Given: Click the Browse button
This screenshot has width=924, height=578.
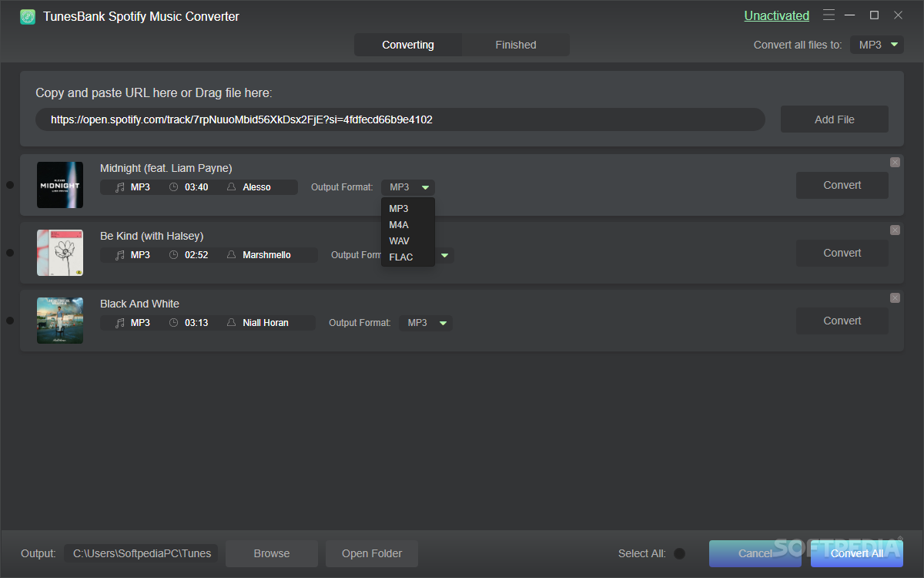Looking at the screenshot, I should pyautogui.click(x=272, y=553).
